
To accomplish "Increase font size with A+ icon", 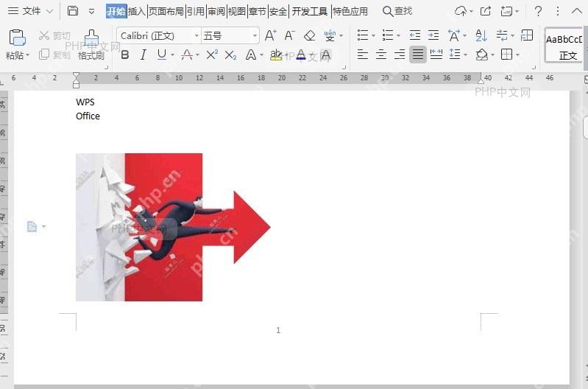I will click(270, 35).
